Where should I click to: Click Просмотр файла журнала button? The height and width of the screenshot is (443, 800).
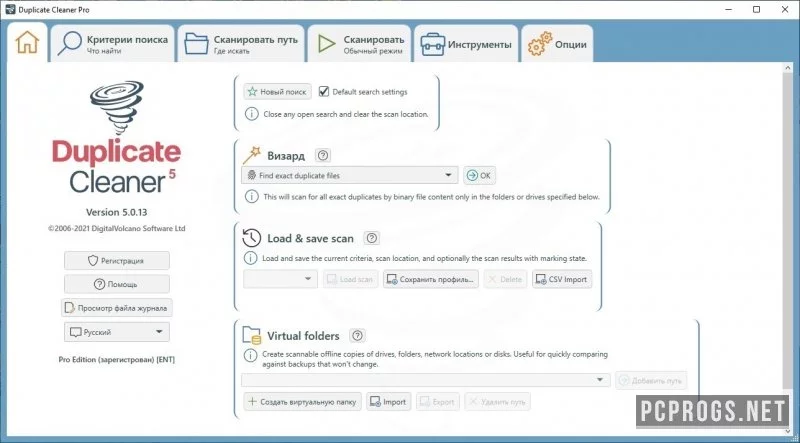click(x=117, y=308)
